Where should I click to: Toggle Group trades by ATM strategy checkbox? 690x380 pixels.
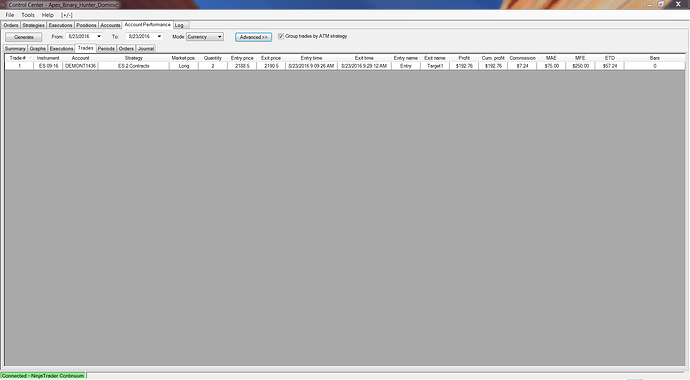click(x=281, y=36)
